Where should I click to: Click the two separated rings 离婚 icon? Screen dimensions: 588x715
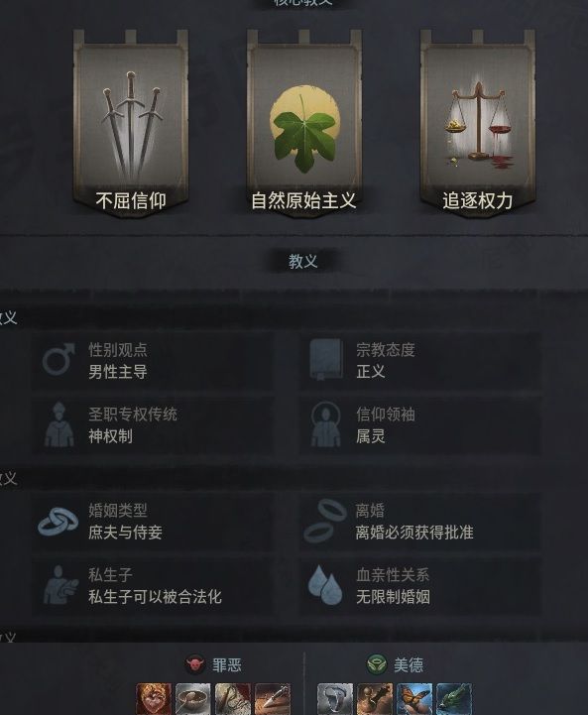coord(325,521)
